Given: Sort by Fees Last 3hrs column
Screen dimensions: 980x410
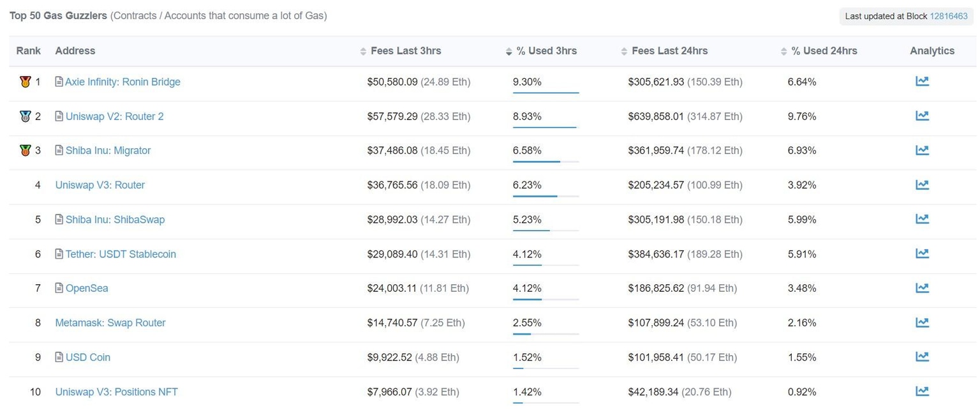Looking at the screenshot, I should [x=405, y=51].
